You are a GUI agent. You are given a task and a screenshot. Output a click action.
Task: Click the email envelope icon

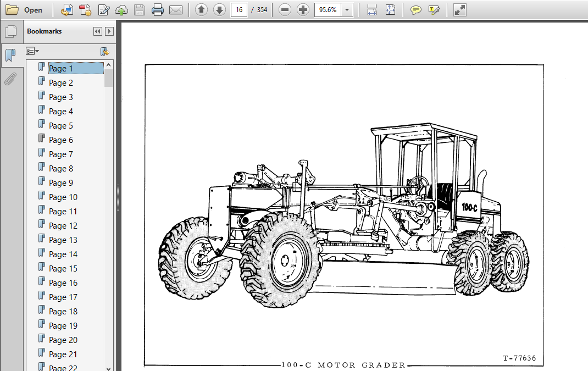tap(175, 10)
